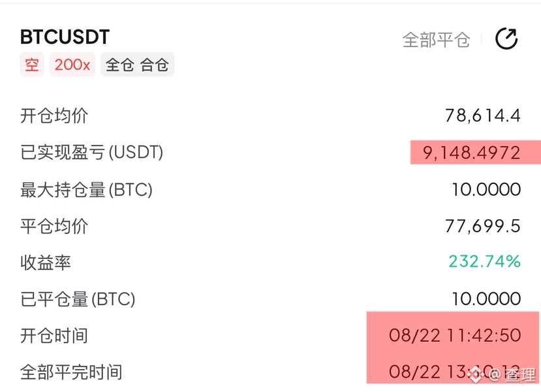This screenshot has width=541, height=392.
Task: Select the 开仓时间 label
Action: [x=54, y=335]
